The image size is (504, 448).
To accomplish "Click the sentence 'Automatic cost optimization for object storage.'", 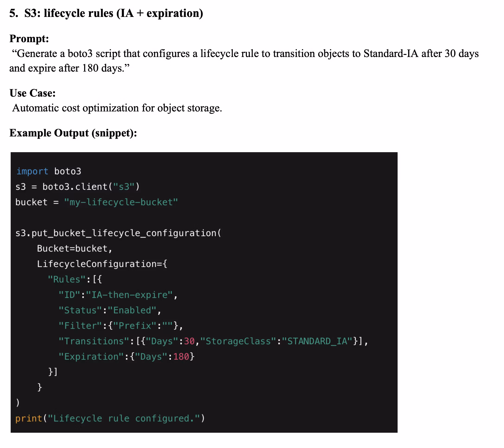I will coord(117,108).
